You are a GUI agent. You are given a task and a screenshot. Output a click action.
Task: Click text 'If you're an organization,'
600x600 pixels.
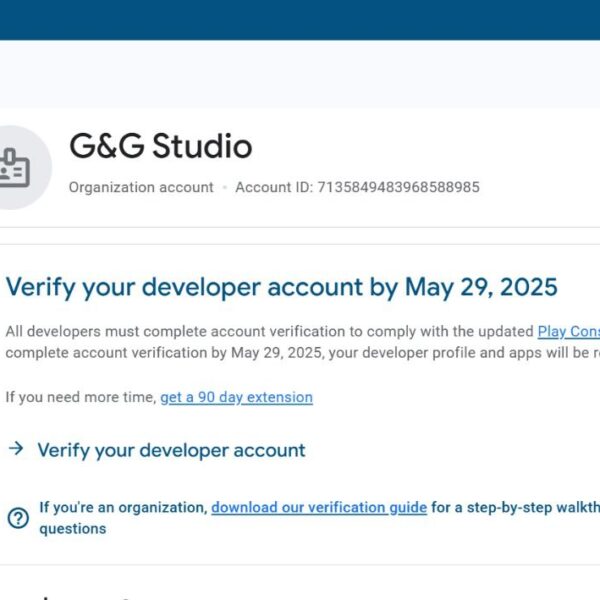[x=123, y=507]
